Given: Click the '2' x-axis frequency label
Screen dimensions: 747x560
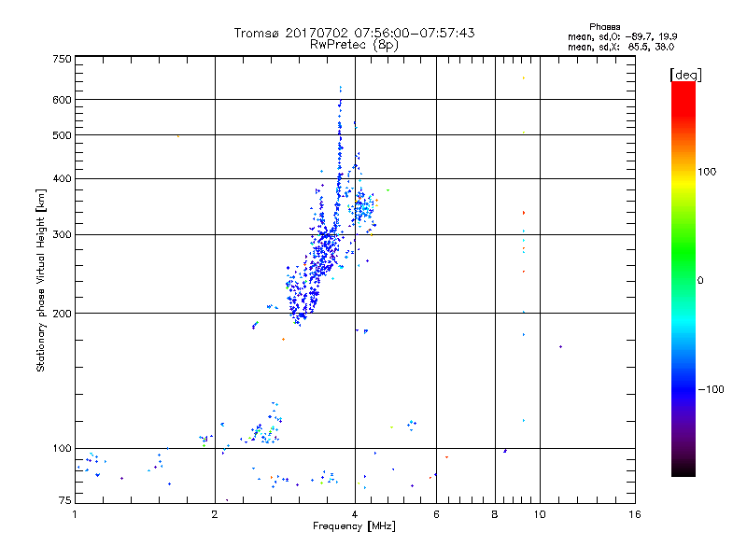Looking at the screenshot, I should (x=215, y=514).
